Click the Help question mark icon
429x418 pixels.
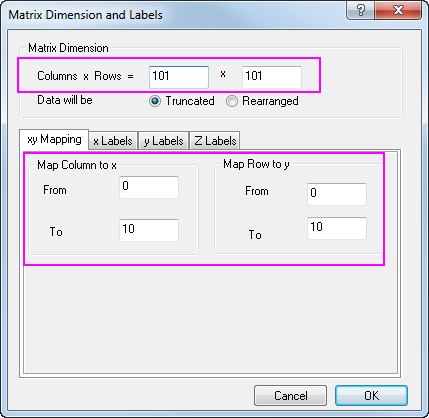(x=360, y=10)
